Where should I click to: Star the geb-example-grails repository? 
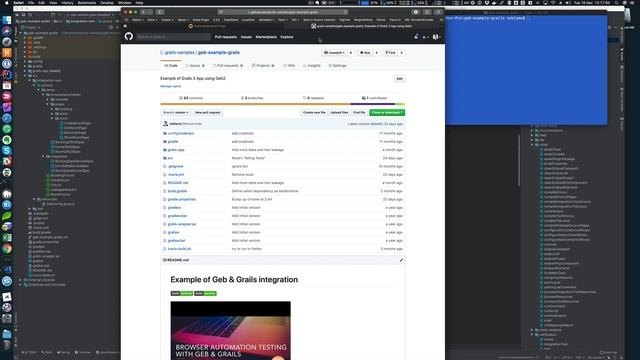tap(365, 53)
